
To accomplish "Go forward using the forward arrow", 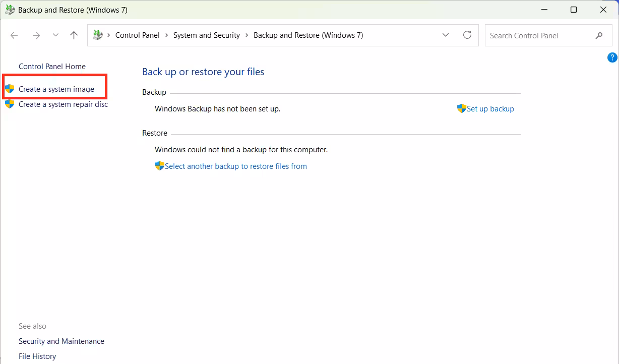I will tap(36, 35).
